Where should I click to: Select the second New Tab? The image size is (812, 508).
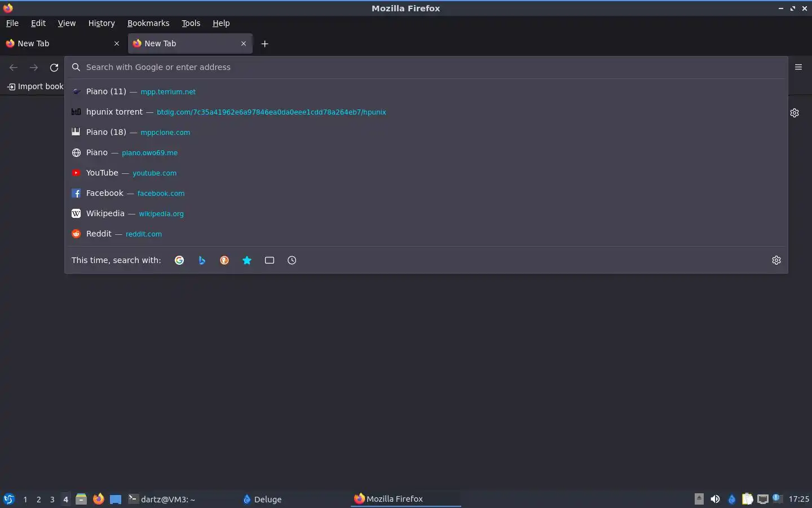pyautogui.click(x=190, y=43)
